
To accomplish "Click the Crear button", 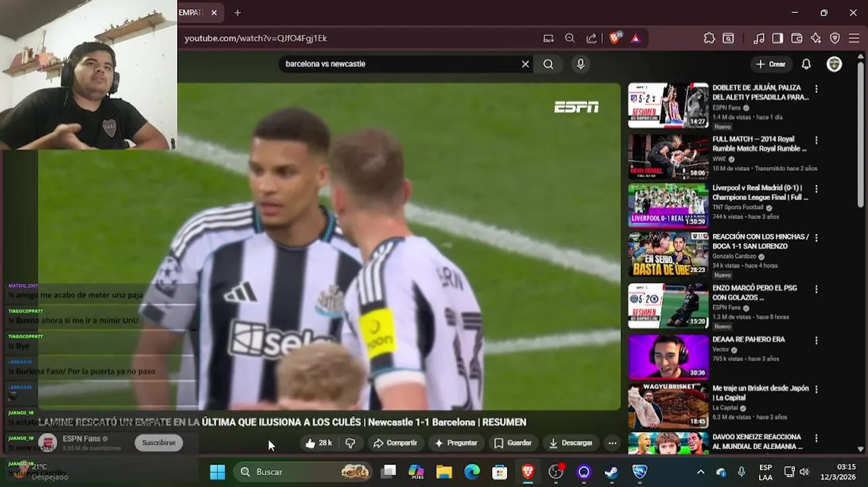I will [771, 64].
